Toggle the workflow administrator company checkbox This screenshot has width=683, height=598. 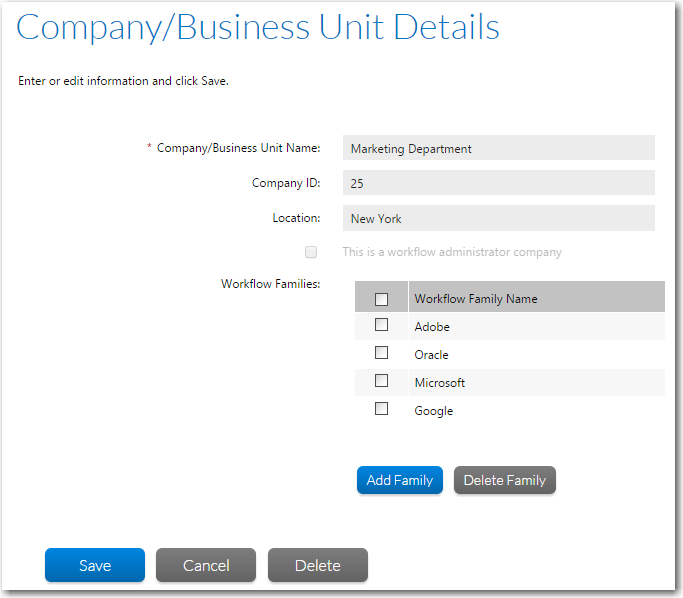coord(311,252)
